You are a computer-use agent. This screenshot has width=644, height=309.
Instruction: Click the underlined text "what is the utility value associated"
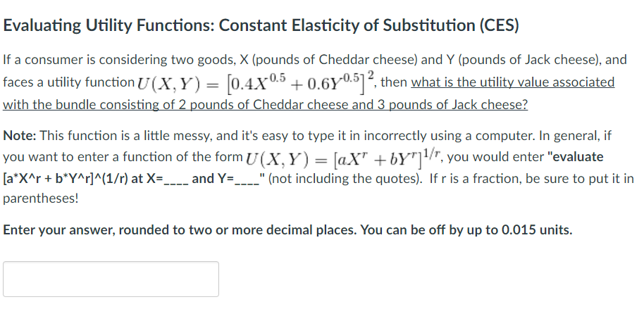[x=512, y=82]
